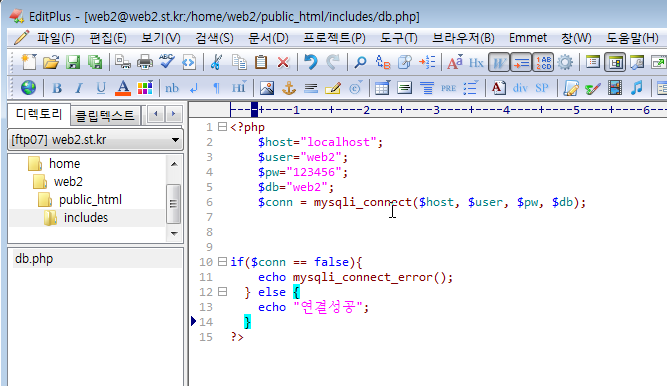Image resolution: width=667 pixels, height=386 pixels.
Task: Open the Emmet menu
Action: 527,38
